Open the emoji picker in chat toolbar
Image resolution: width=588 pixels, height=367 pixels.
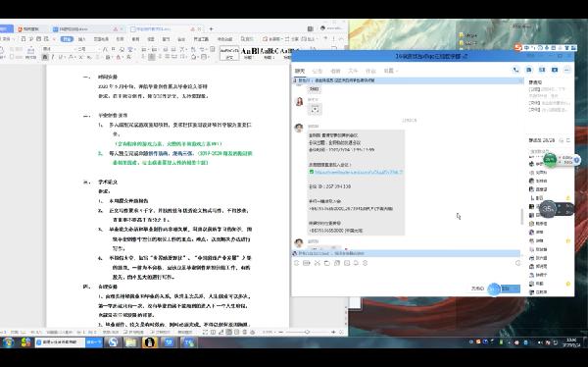(297, 263)
